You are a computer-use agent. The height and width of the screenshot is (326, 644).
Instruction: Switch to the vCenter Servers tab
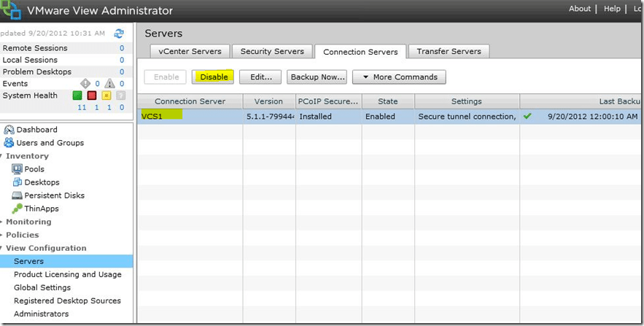tap(190, 51)
